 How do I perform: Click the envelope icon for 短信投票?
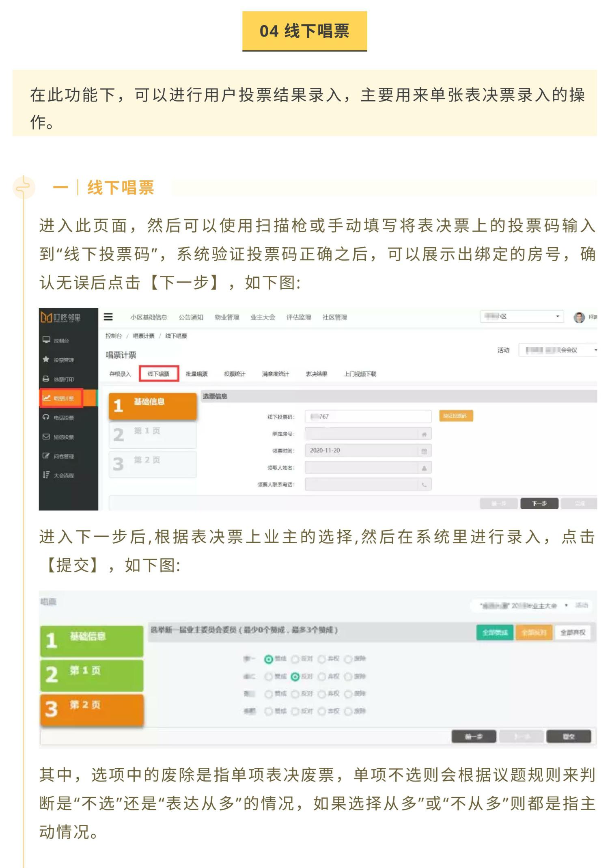click(46, 437)
